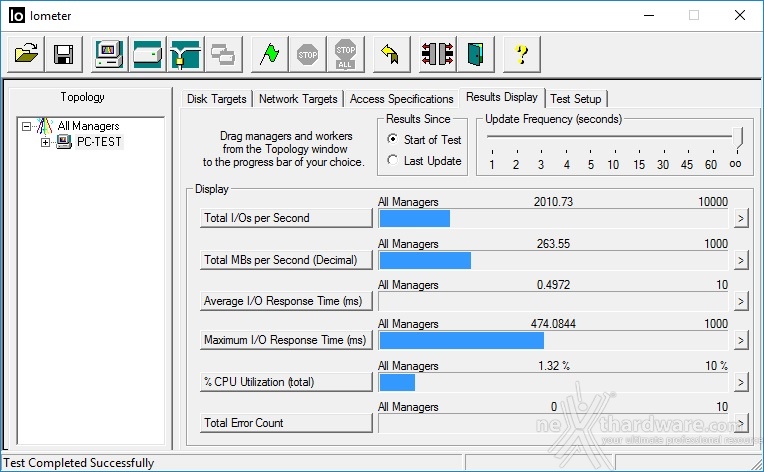The image size is (764, 472).
Task: Select the All Managers tree node
Action: pos(88,126)
